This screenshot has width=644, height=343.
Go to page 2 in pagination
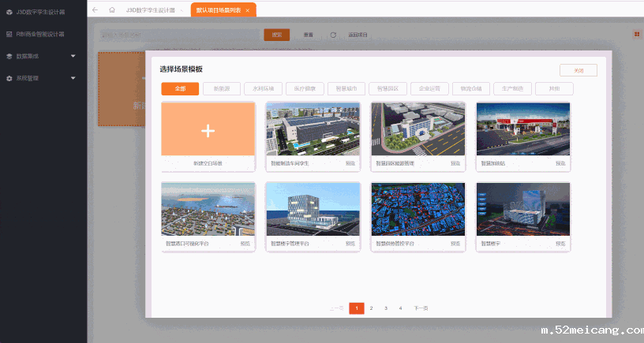371,308
